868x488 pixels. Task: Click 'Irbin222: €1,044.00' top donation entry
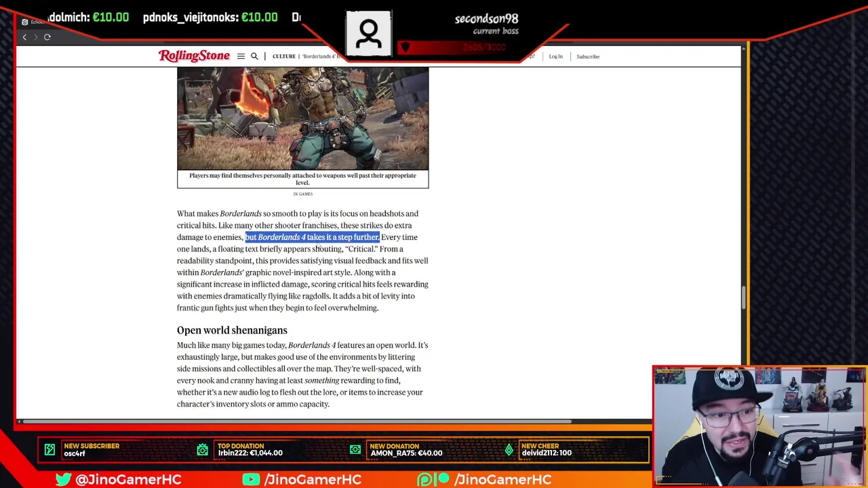click(x=250, y=453)
